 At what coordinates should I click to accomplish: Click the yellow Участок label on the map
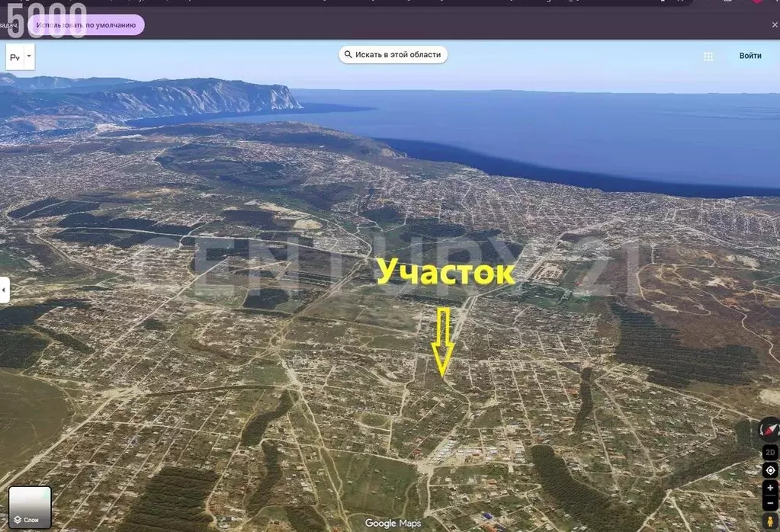pos(447,273)
